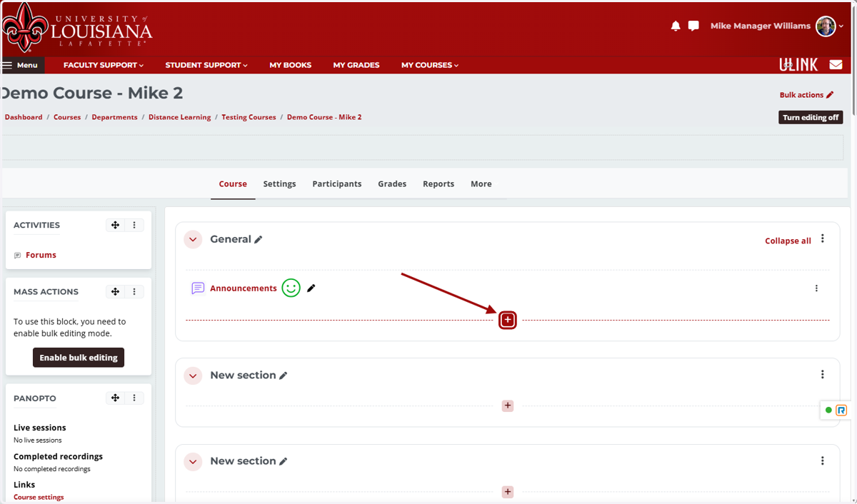Click the ULink logo
Image resolution: width=857 pixels, height=504 pixels.
tap(798, 65)
